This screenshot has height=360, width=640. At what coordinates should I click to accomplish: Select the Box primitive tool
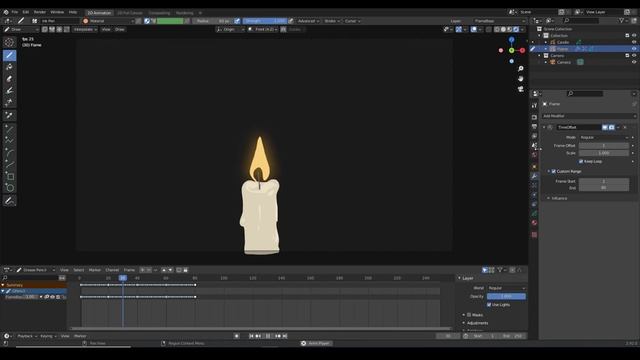9,176
